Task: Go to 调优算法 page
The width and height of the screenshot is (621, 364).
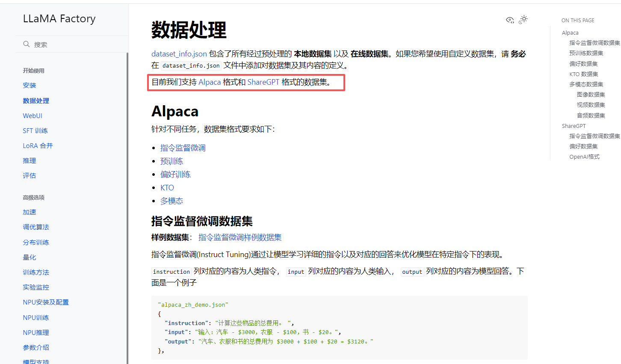Action: click(36, 227)
